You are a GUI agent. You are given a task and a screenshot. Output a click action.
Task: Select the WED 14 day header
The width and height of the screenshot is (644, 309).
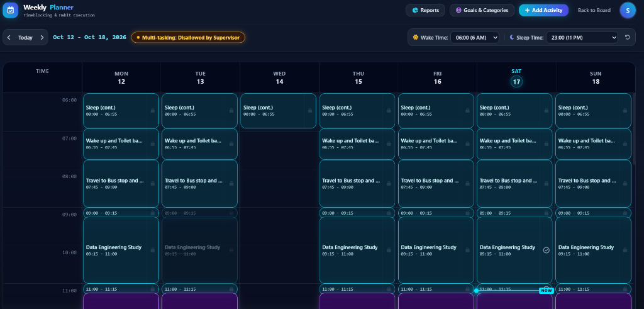(x=279, y=77)
